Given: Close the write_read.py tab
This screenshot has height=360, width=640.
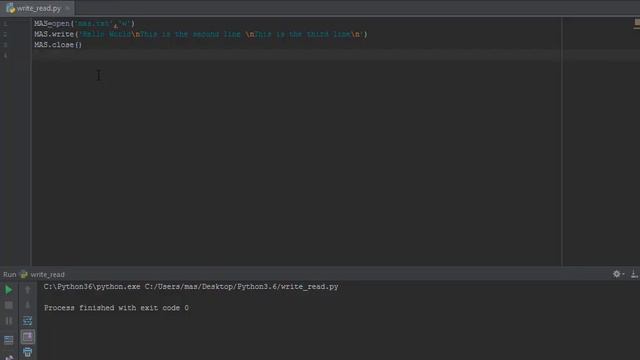Looking at the screenshot, I should (67, 8).
